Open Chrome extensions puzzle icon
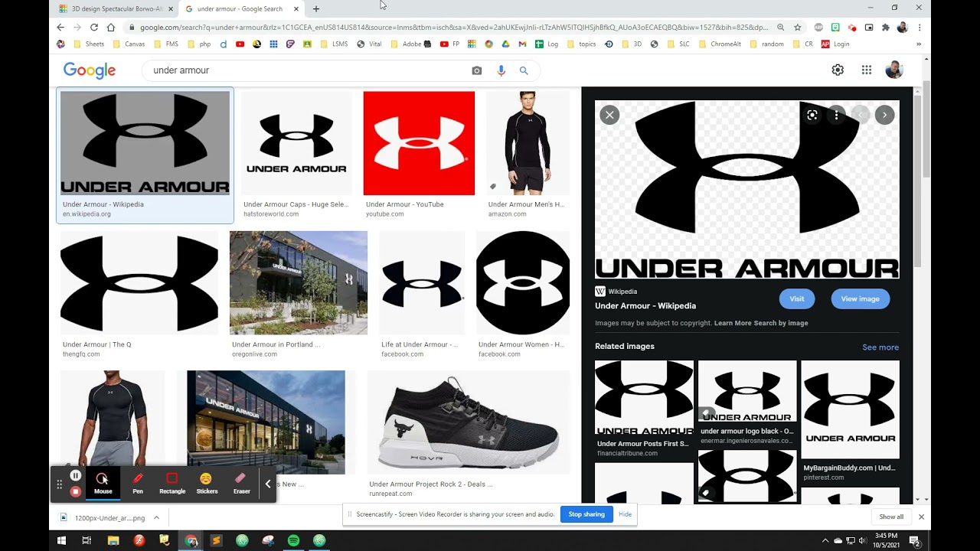 pyautogui.click(x=886, y=27)
